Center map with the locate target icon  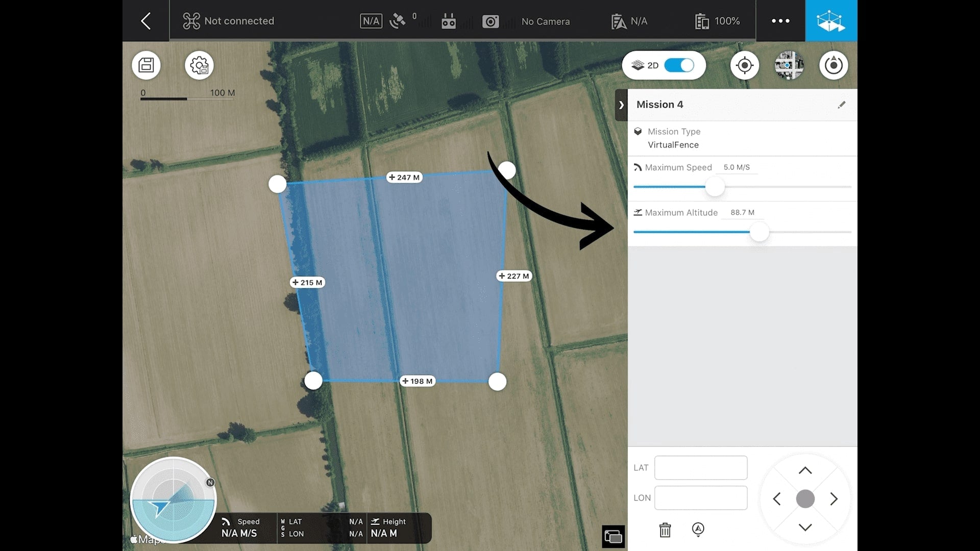[745, 65]
